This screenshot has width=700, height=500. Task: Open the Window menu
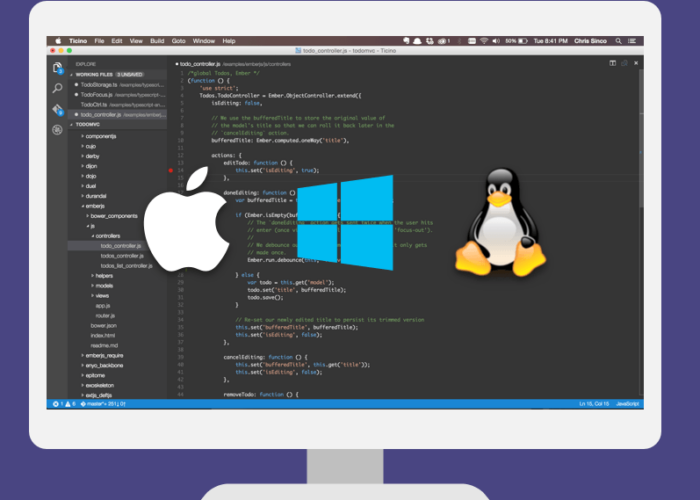click(x=204, y=41)
